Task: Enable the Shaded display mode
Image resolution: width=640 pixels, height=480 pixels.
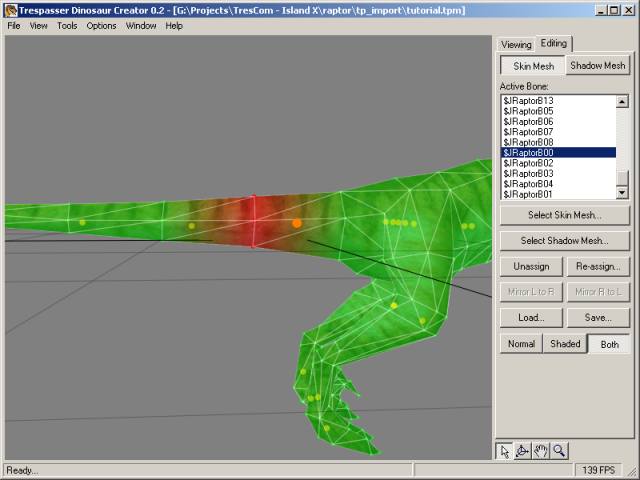Action: pos(565,344)
